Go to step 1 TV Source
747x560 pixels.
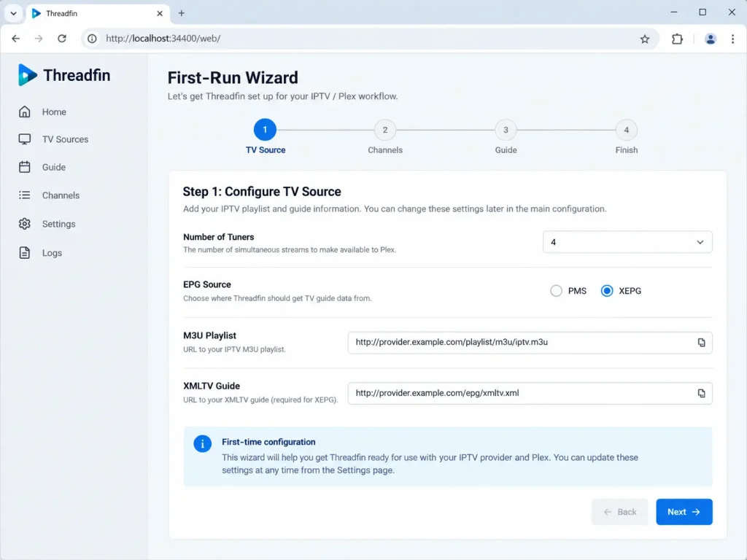(x=265, y=130)
